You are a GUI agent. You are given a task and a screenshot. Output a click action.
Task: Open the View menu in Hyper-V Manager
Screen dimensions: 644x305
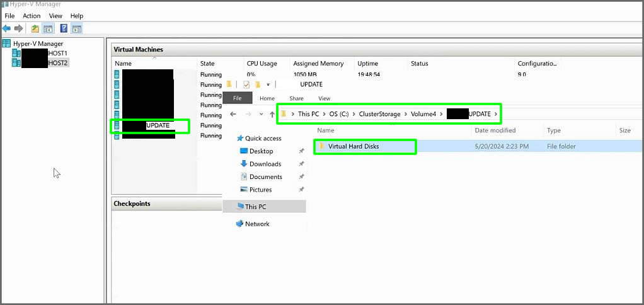[x=55, y=16]
